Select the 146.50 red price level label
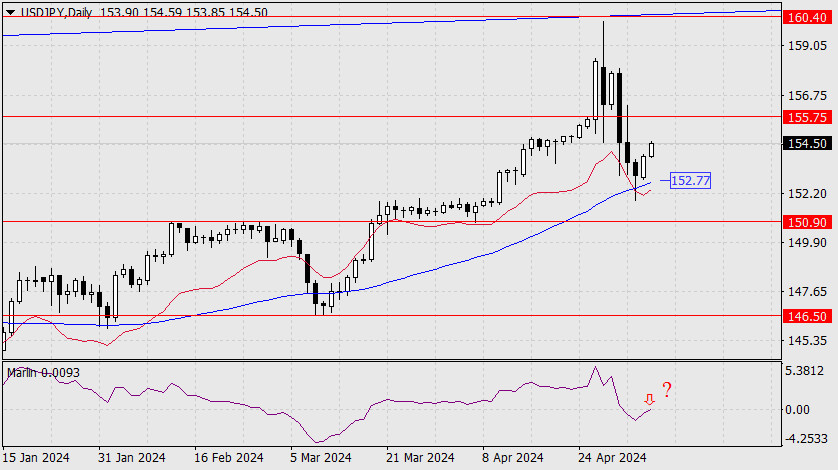This screenshot has height=470, width=838. click(x=807, y=316)
